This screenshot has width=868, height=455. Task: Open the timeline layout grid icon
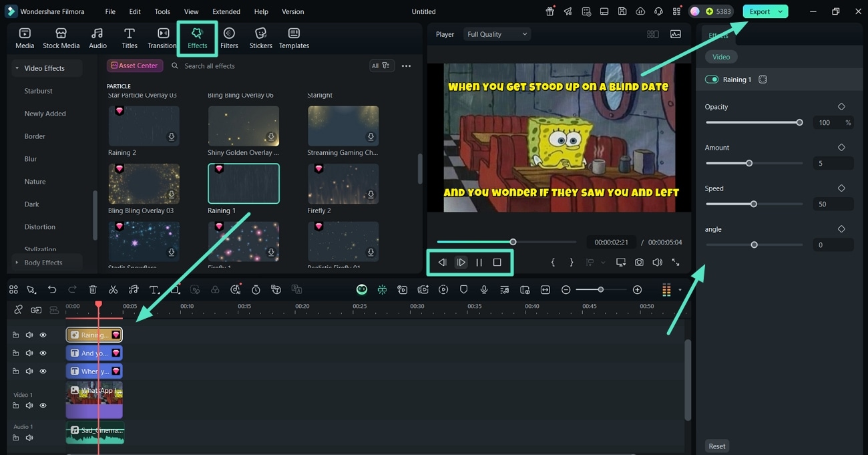coord(13,289)
